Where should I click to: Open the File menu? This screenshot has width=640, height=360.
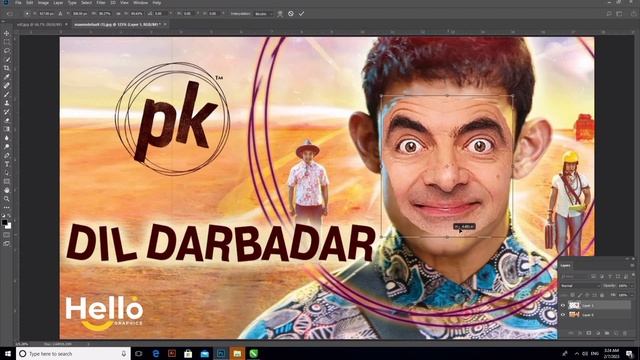[x=18, y=2]
